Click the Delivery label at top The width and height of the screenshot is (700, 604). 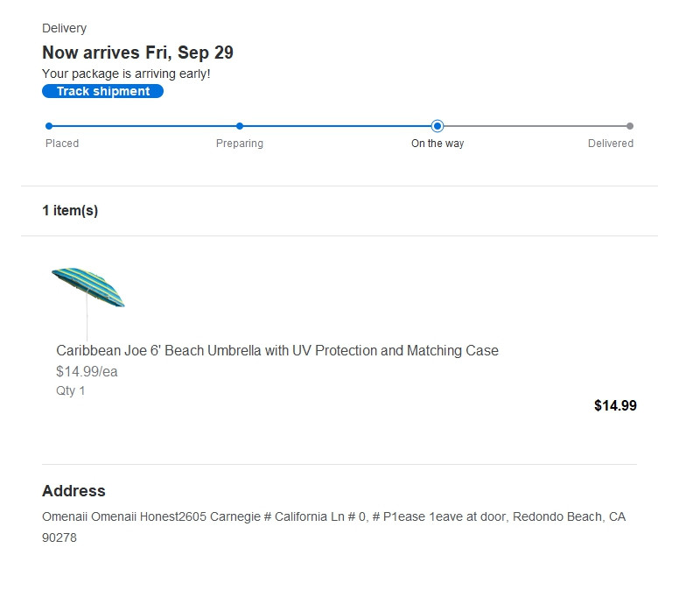[x=64, y=29]
